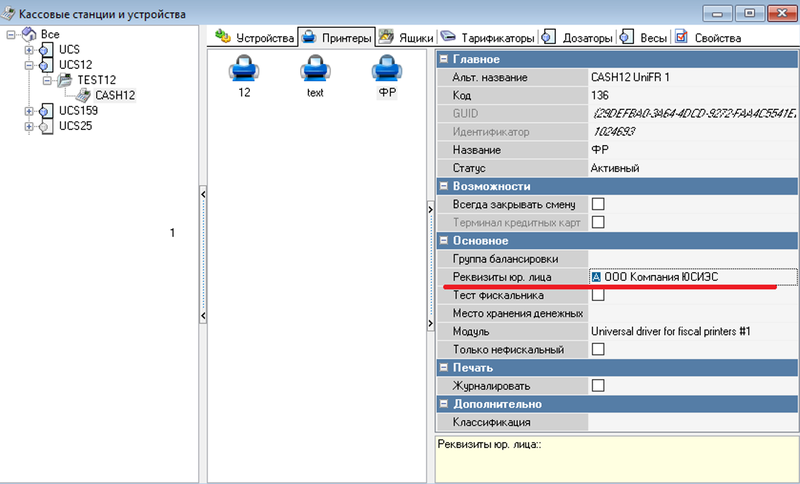Screen dimensions: 800x484
Task: Click the Тарификаторы tab icon
Action: click(x=447, y=36)
